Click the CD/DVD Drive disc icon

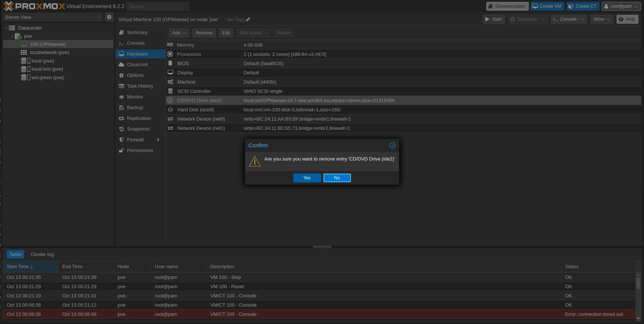tap(170, 100)
